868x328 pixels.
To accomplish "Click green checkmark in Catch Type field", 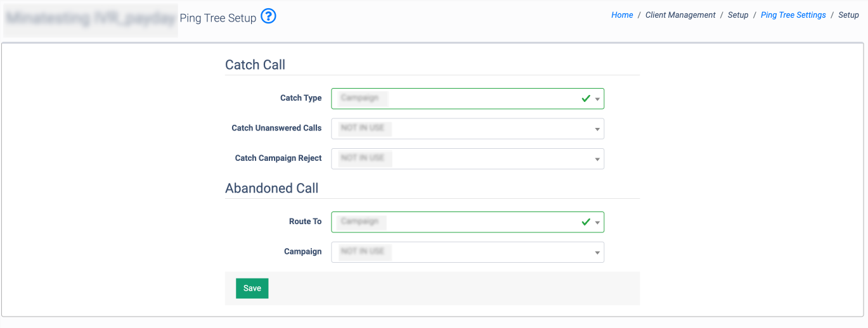I will click(586, 99).
